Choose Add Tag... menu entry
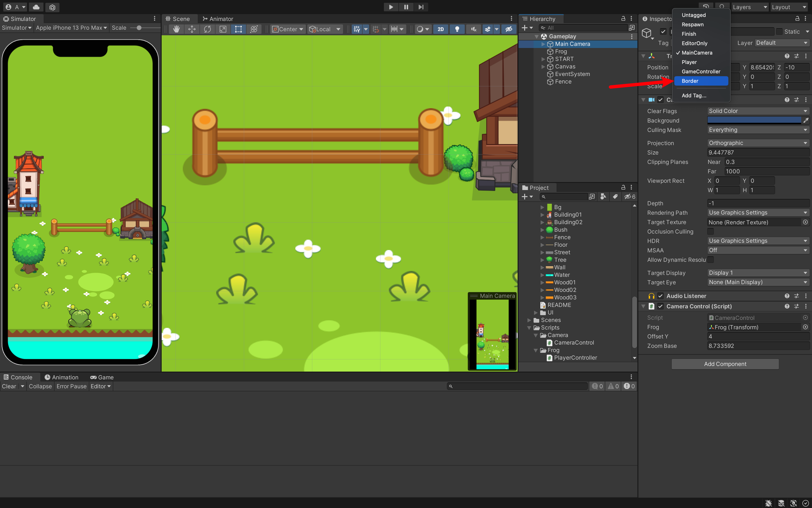Image resolution: width=812 pixels, height=508 pixels. click(701, 95)
